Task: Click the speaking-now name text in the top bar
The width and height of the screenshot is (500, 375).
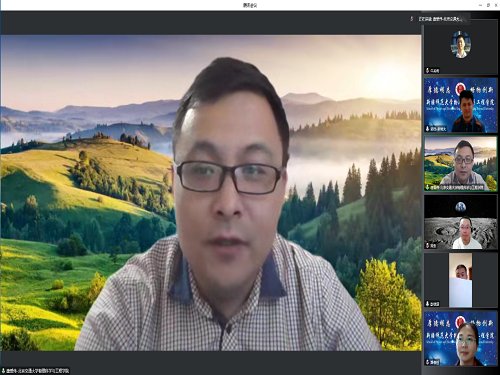Action: 440,19
